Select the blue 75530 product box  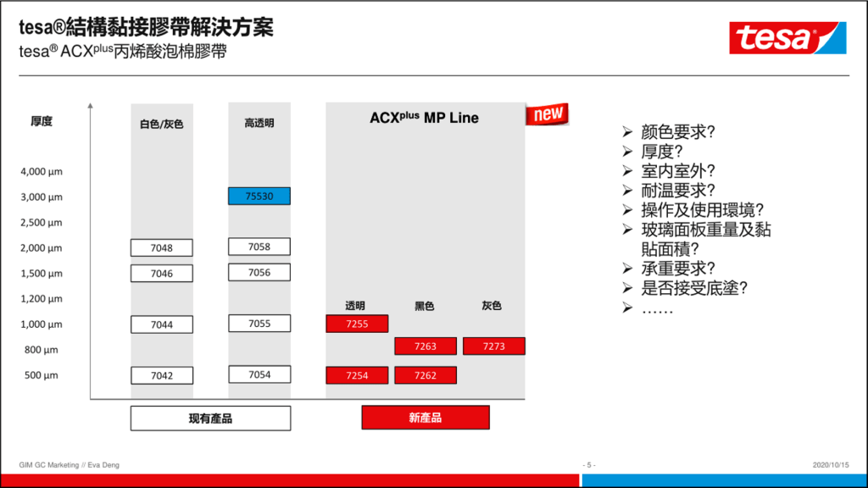pyautogui.click(x=259, y=197)
